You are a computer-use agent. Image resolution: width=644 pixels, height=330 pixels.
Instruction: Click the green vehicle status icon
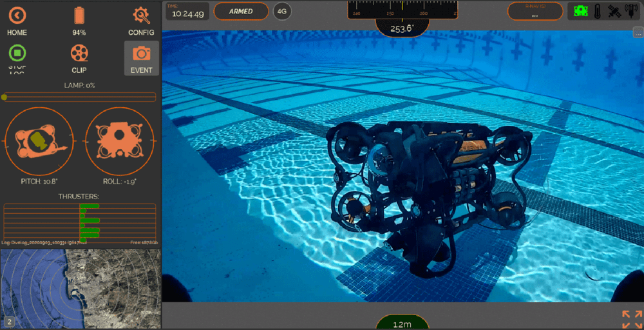coord(581,11)
